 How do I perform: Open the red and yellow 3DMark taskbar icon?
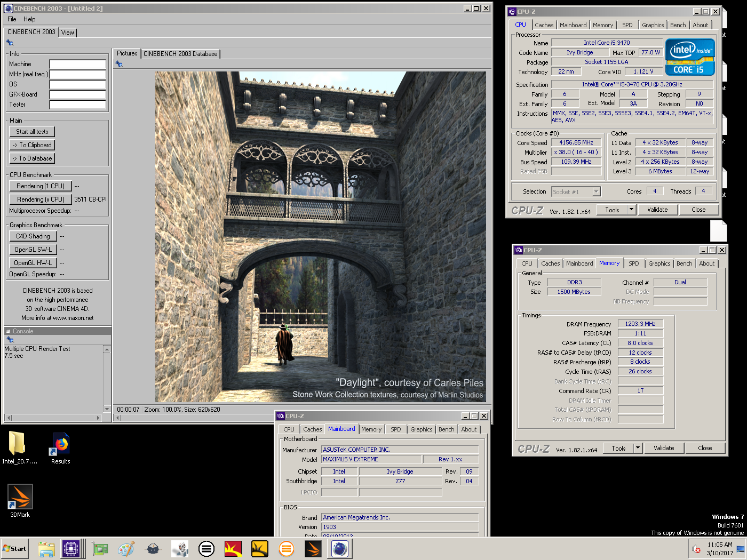[233, 549]
